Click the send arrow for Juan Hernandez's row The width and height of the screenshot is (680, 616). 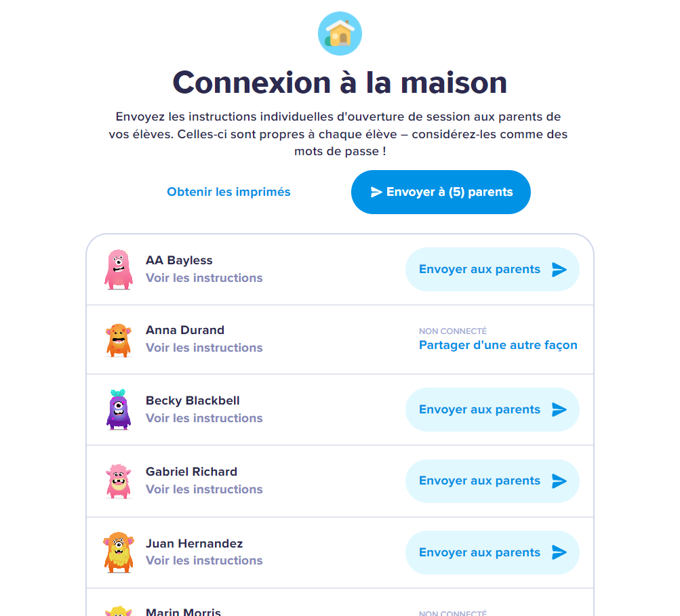click(x=558, y=552)
